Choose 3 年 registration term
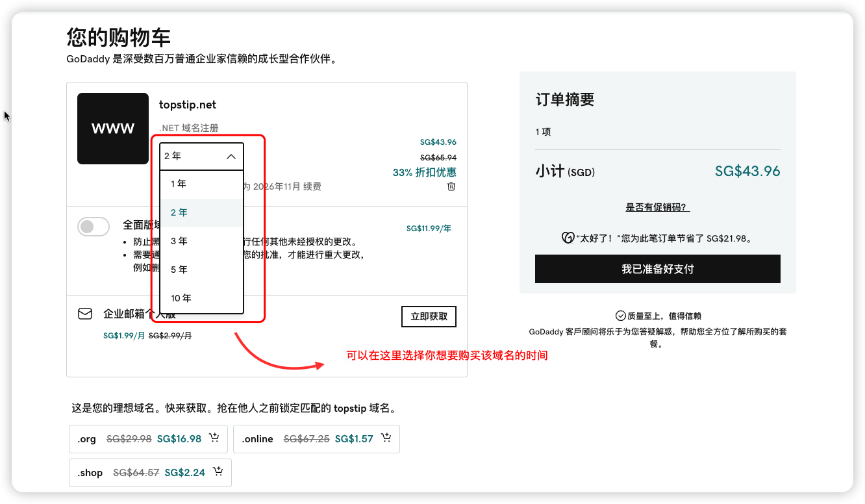The image size is (865, 504). [201, 242]
